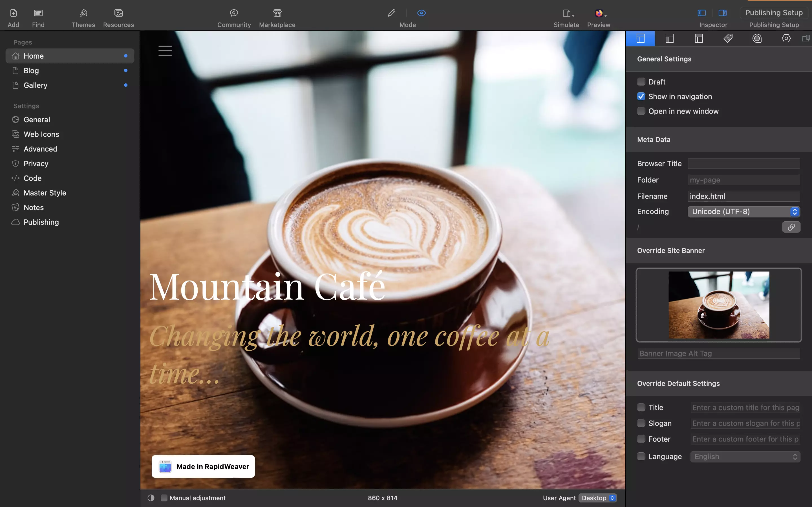Expand the Override Default Settings section

tap(678, 383)
